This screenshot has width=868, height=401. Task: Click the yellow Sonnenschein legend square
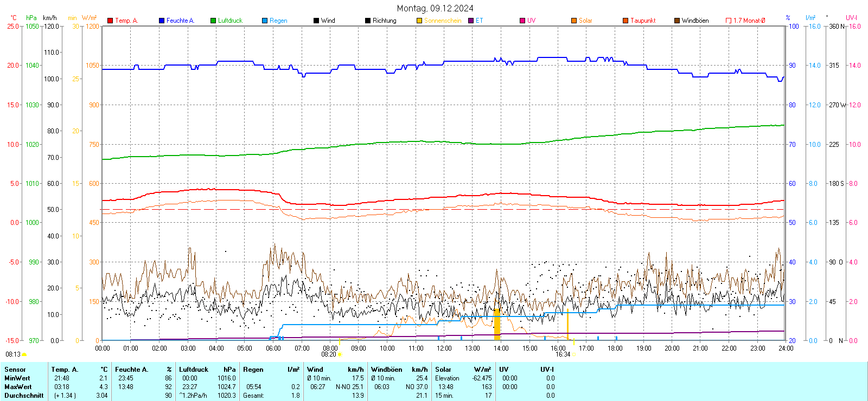click(x=419, y=21)
